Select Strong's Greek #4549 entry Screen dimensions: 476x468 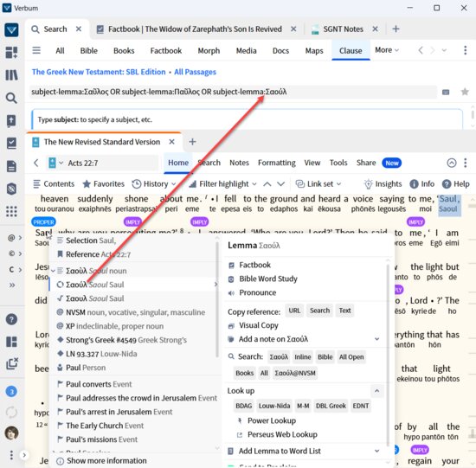tap(126, 340)
